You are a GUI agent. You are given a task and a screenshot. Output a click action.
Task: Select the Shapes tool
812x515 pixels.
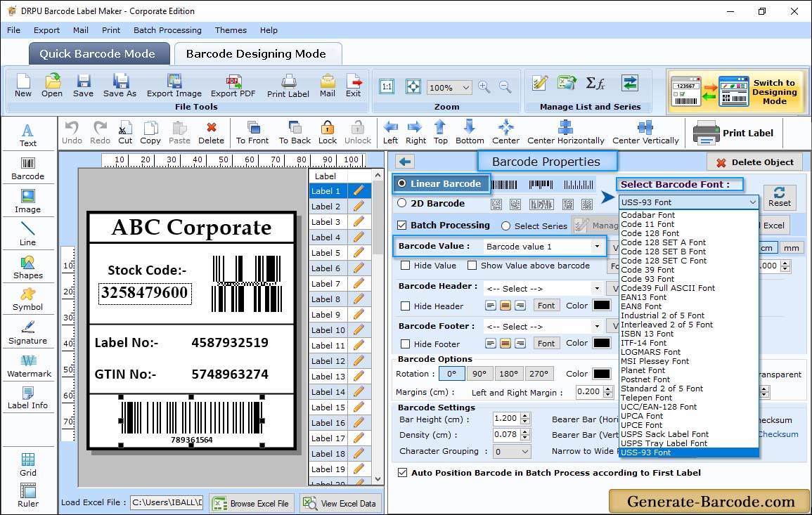(x=28, y=268)
